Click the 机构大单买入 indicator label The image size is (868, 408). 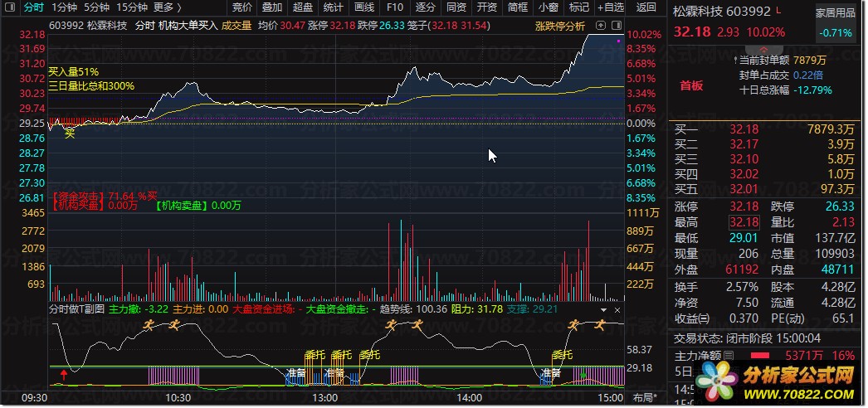188,26
